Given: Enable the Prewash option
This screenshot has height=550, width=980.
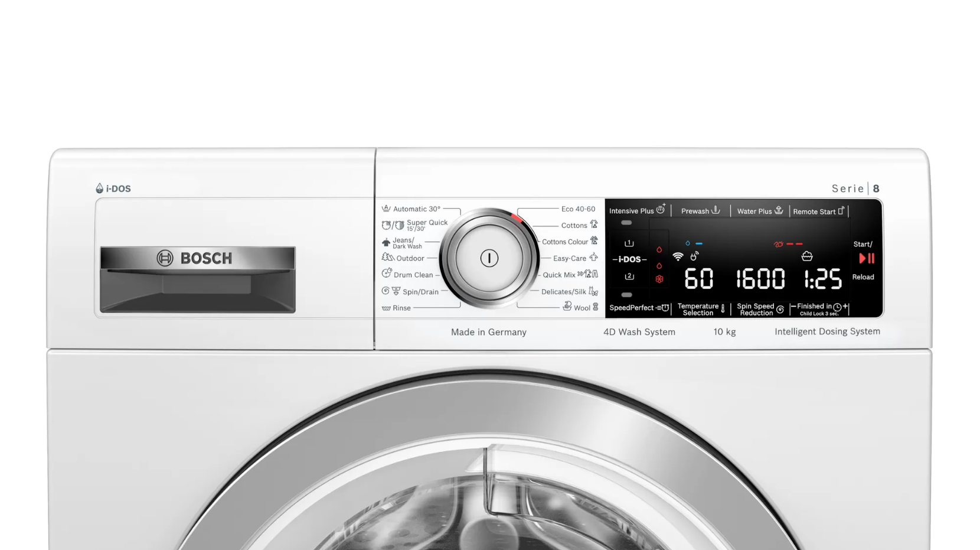Looking at the screenshot, I should [x=700, y=210].
